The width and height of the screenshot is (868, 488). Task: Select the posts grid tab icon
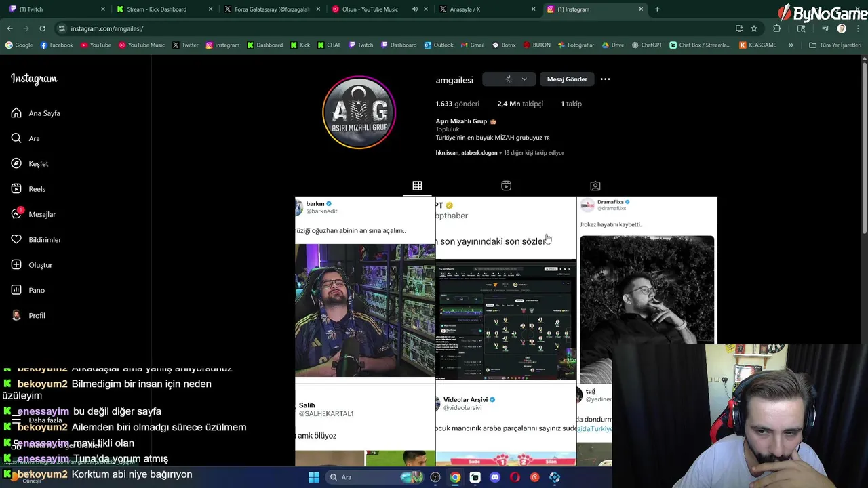[x=417, y=186]
